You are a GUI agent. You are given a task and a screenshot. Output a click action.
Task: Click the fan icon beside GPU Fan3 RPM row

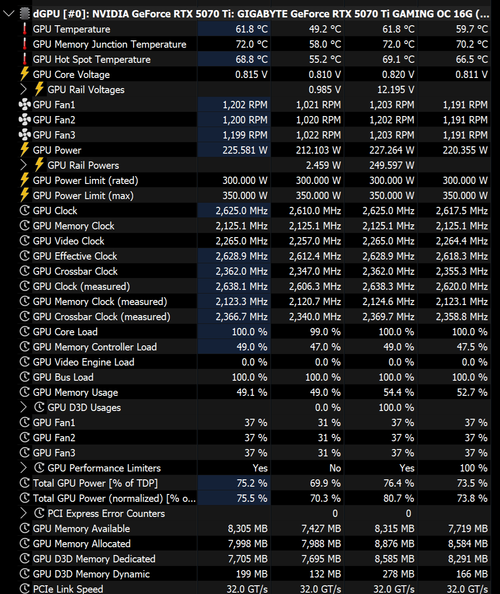[25, 135]
